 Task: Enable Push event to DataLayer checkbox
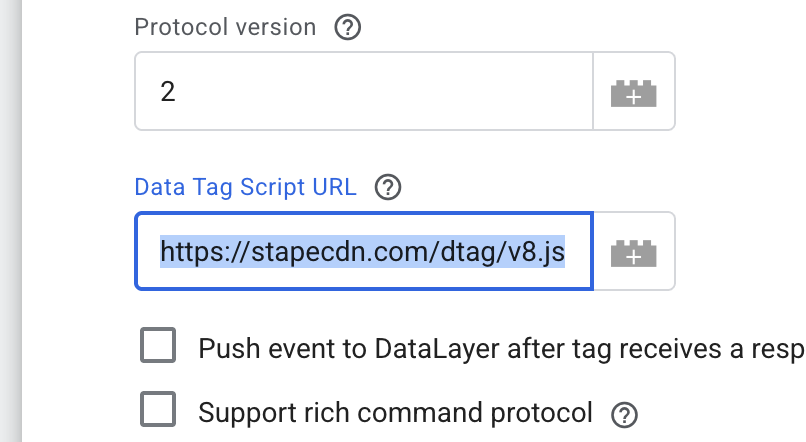tap(159, 347)
